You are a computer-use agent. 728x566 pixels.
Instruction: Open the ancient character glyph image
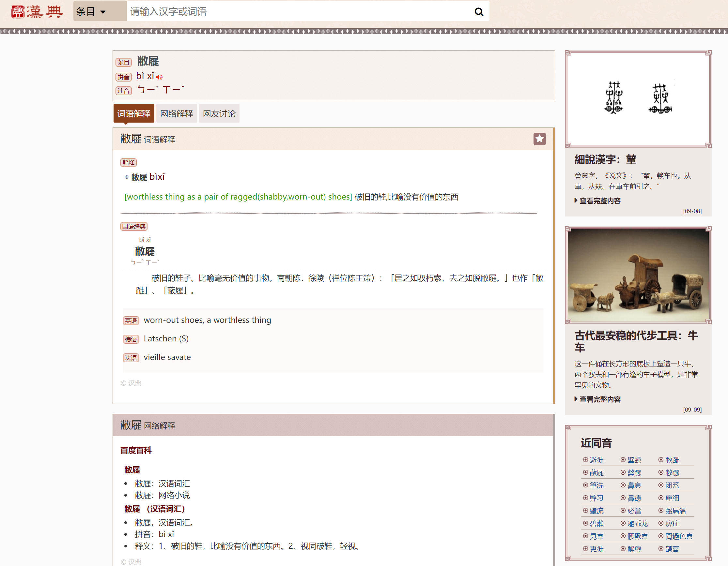point(638,99)
